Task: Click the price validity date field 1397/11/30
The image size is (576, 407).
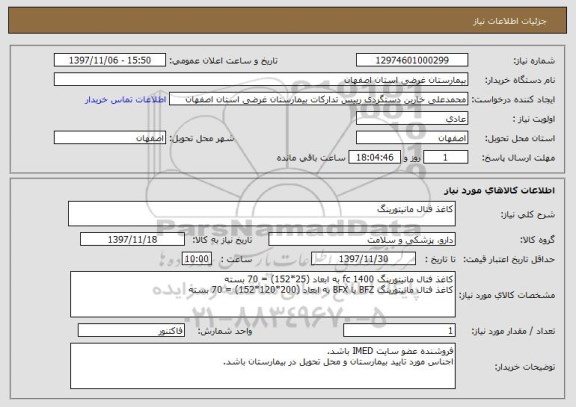Action: coord(363,259)
